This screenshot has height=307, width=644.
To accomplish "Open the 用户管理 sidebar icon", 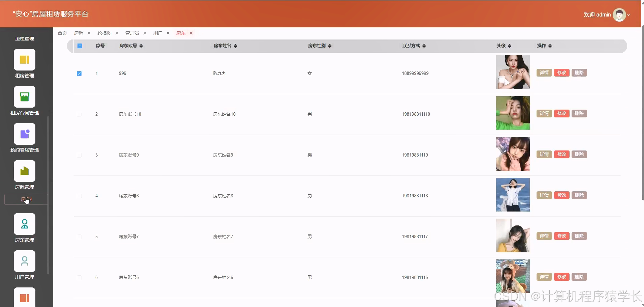I will 25,261.
